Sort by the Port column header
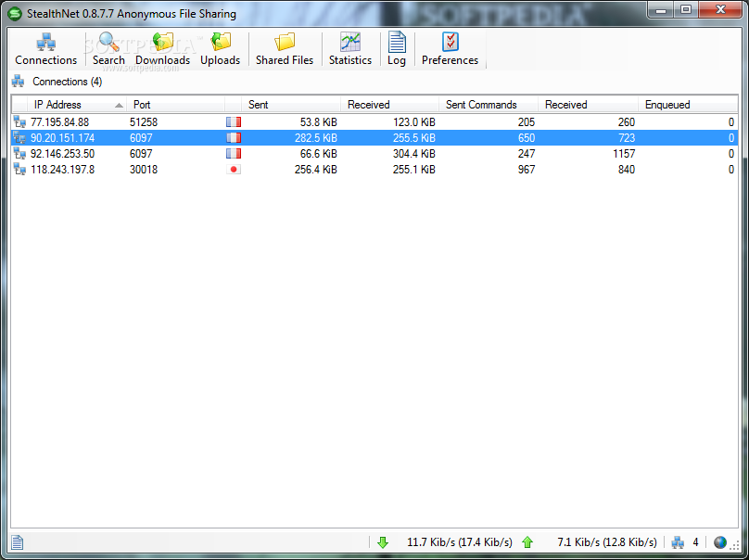 176,105
